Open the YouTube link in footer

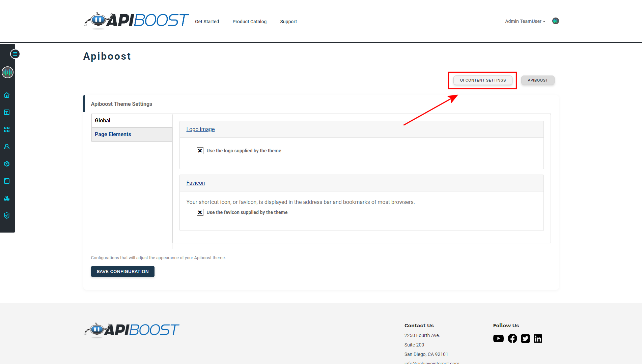498,338
